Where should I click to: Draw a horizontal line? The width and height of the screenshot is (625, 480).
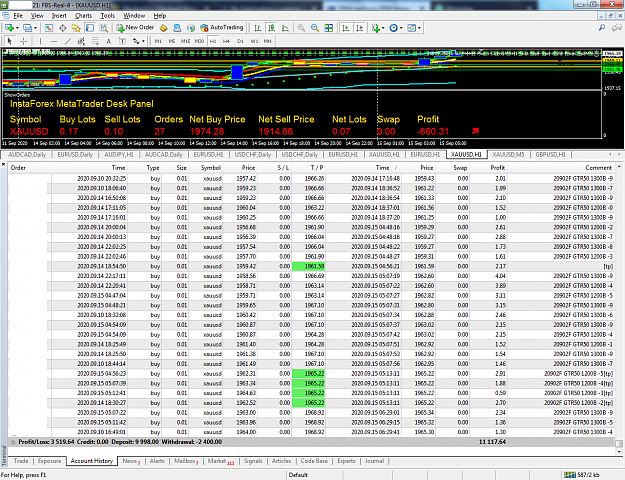(54, 41)
